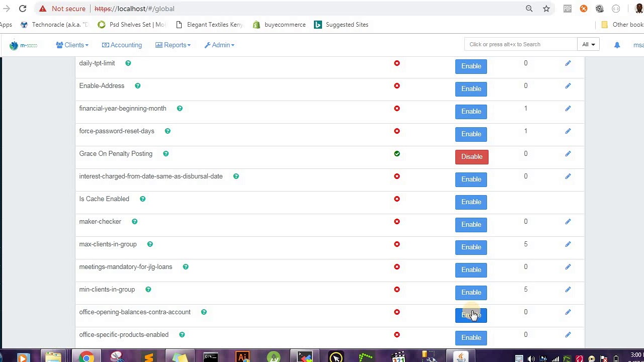The width and height of the screenshot is (644, 362).
Task: Click help icon for office-opening-balances-contra-account
Action: [x=204, y=312]
